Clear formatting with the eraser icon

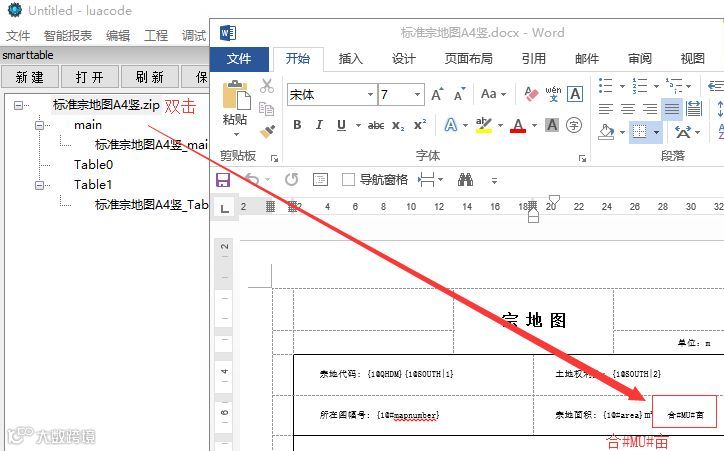point(531,94)
